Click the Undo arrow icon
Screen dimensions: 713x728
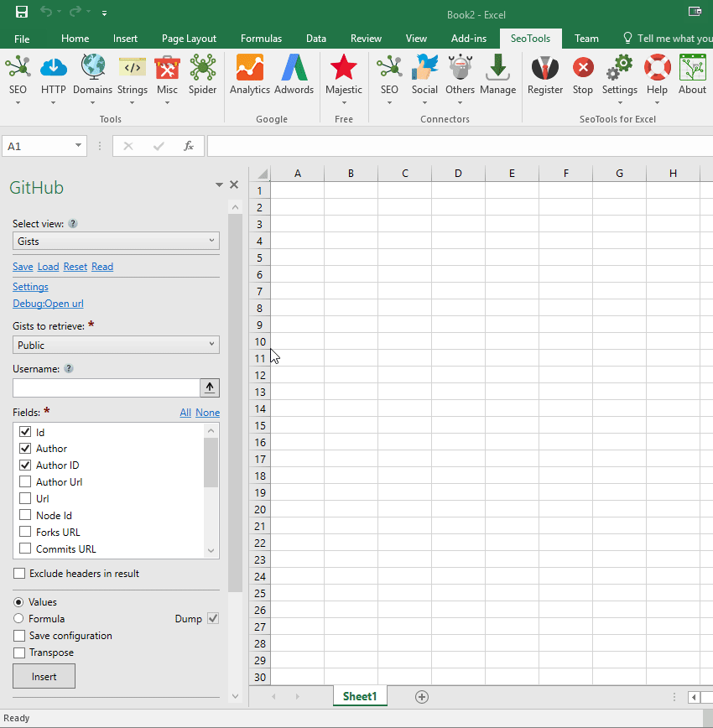[46, 12]
